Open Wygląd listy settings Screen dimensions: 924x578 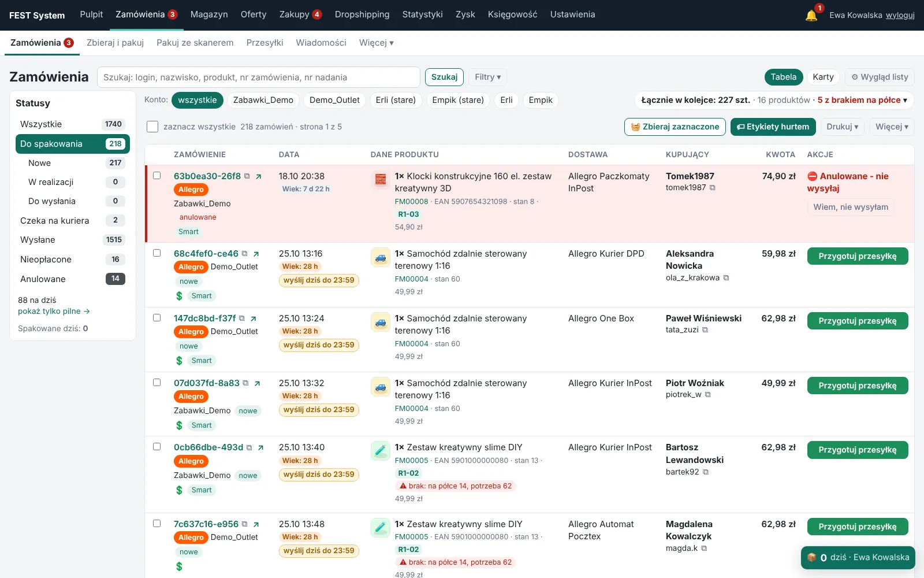(x=880, y=77)
